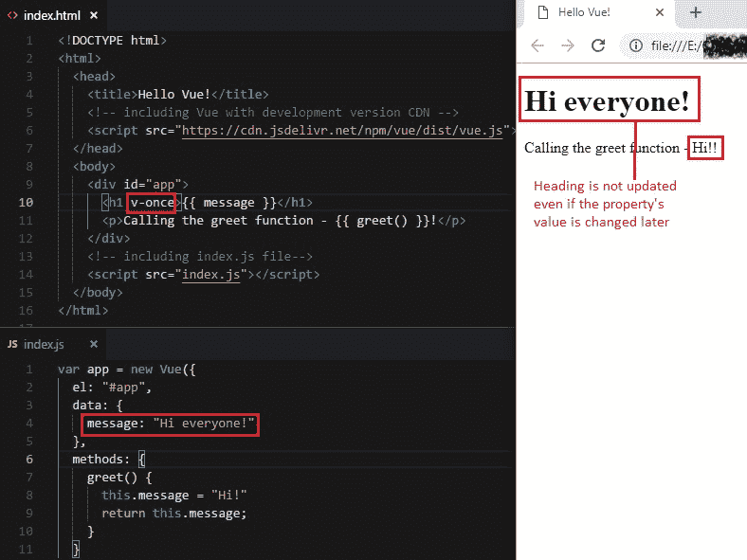Screen dimensions: 747x560
Task: Click the {{ message }} interpolation in h1
Action: [229, 203]
